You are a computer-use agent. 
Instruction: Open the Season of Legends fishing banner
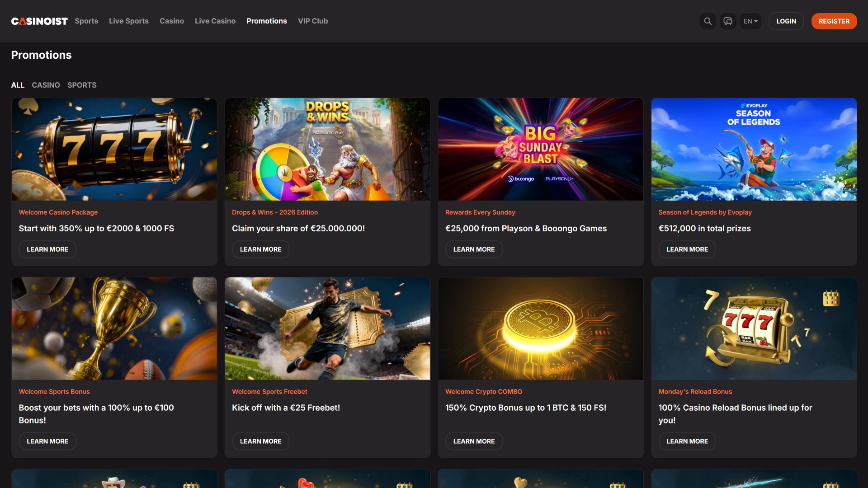754,149
